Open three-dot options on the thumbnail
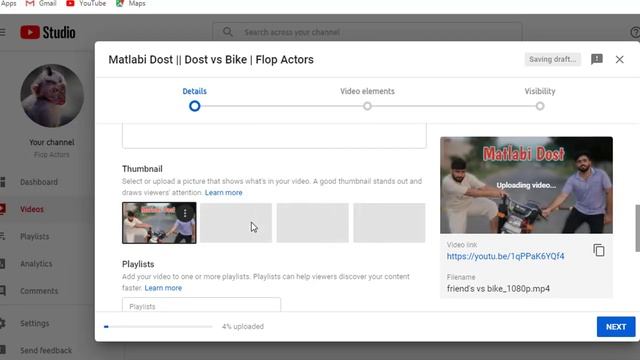The height and width of the screenshot is (360, 640). (185, 213)
